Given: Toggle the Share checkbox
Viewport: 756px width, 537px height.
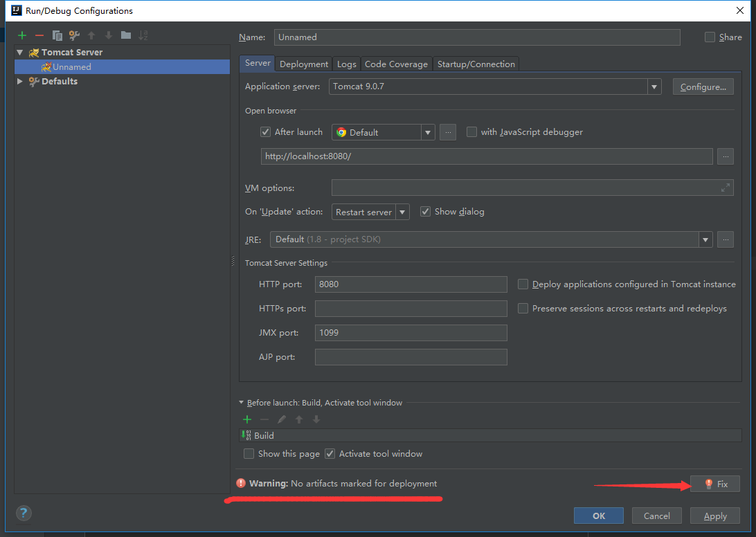Looking at the screenshot, I should point(710,37).
